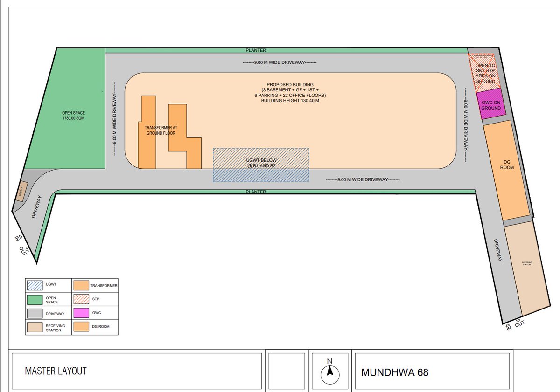
Task: Click the red-hatched STP legend swatch
Action: click(81, 299)
